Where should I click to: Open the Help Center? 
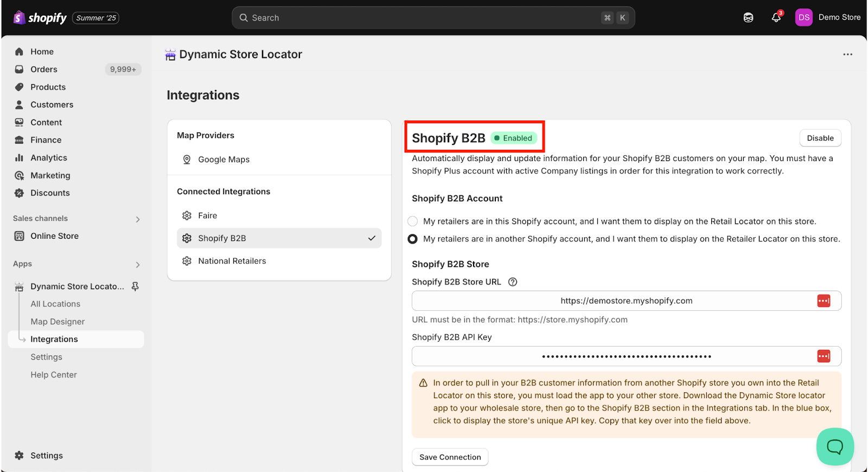(x=54, y=375)
